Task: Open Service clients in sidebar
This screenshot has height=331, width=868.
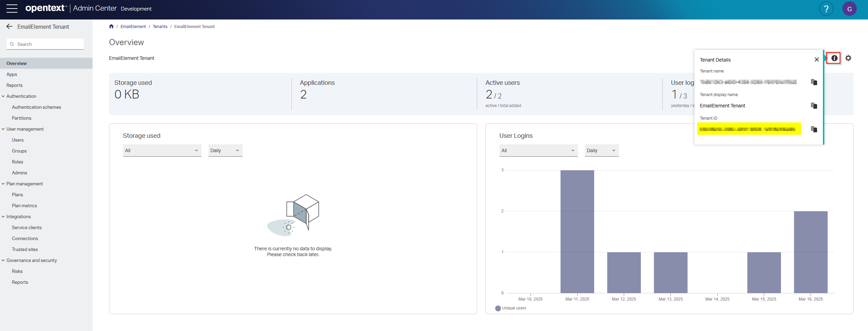Action: pos(27,228)
